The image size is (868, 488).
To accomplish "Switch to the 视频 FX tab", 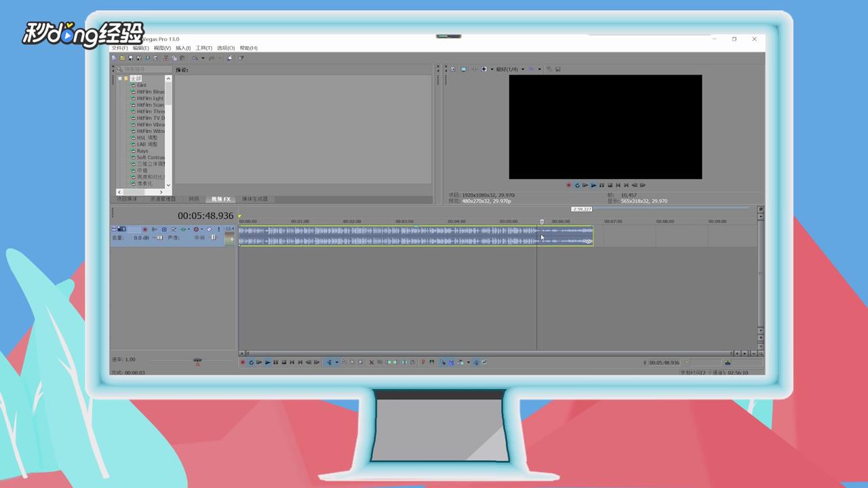I will click(221, 199).
